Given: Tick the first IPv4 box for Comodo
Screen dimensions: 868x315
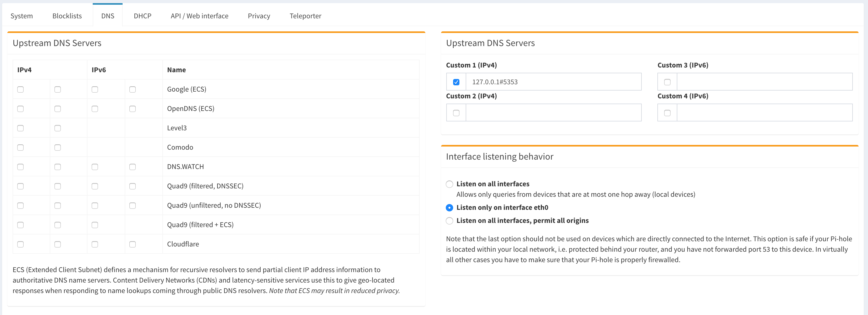Looking at the screenshot, I should pos(20,148).
